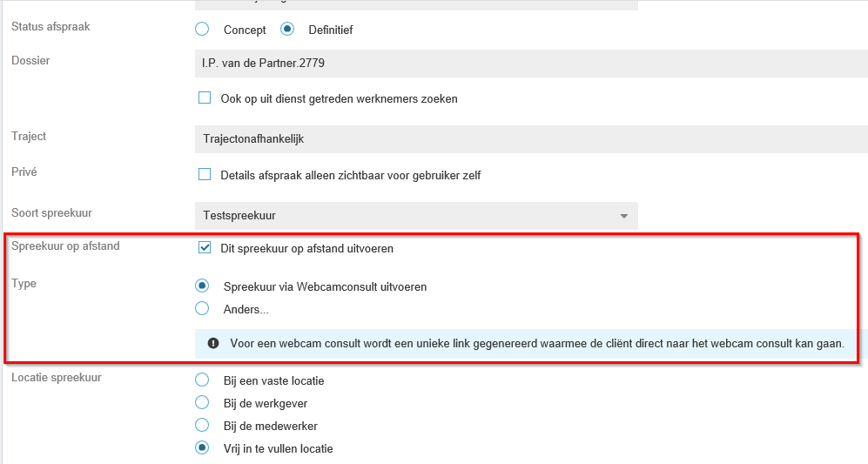
Task: Select the Concept status option
Action: tap(203, 30)
